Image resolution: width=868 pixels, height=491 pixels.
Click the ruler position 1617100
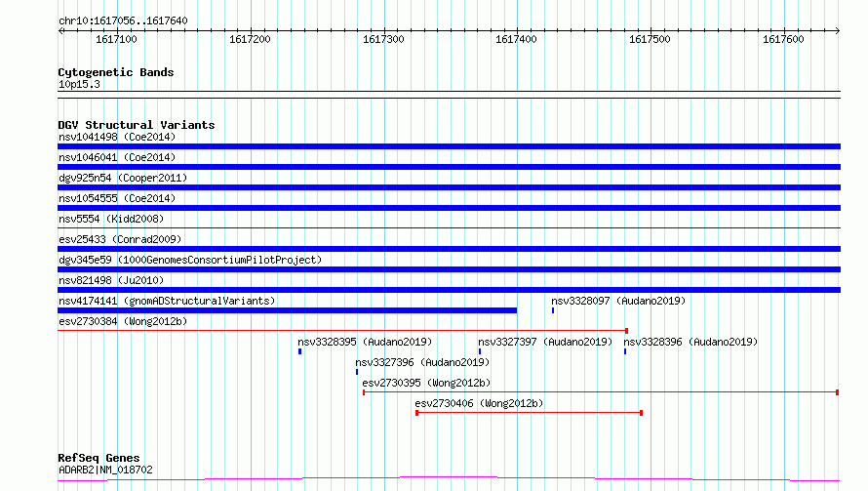click(116, 39)
